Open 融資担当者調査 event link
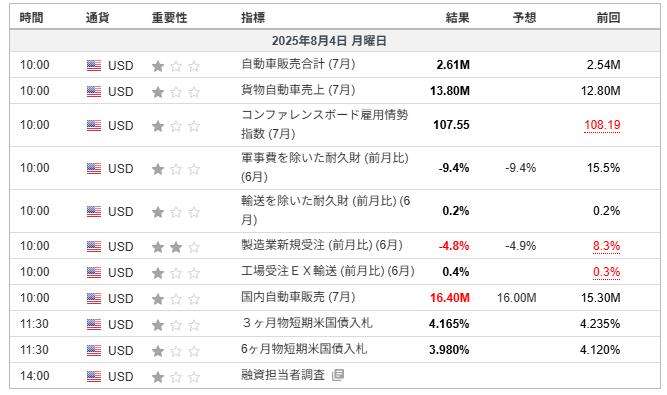The image size is (667, 395). coord(283,375)
